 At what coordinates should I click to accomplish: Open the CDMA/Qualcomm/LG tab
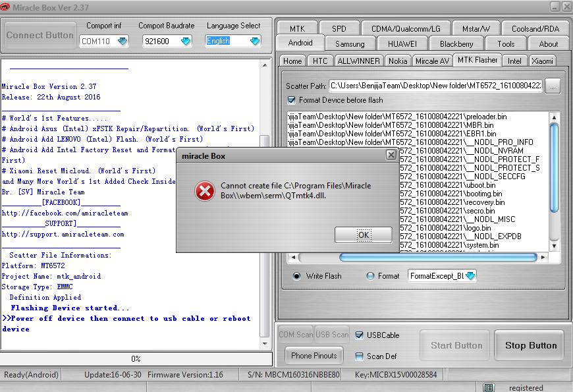click(x=406, y=28)
